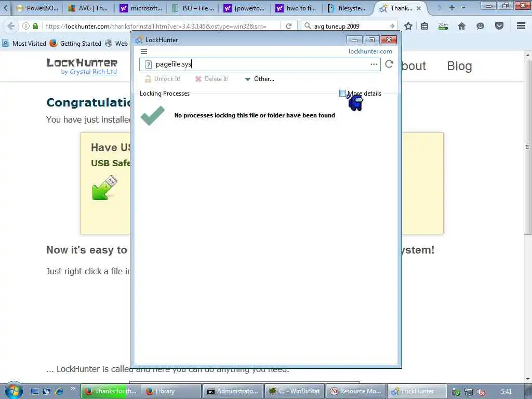Click the green padlock security icon
532x399 pixels.
coord(35,26)
